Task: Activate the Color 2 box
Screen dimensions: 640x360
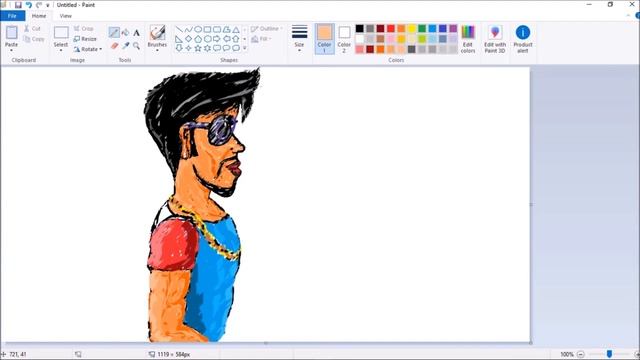Action: 344,39
